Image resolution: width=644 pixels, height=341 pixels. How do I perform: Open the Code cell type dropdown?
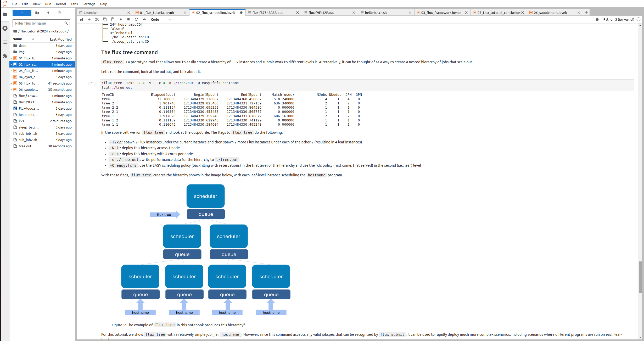(x=161, y=19)
